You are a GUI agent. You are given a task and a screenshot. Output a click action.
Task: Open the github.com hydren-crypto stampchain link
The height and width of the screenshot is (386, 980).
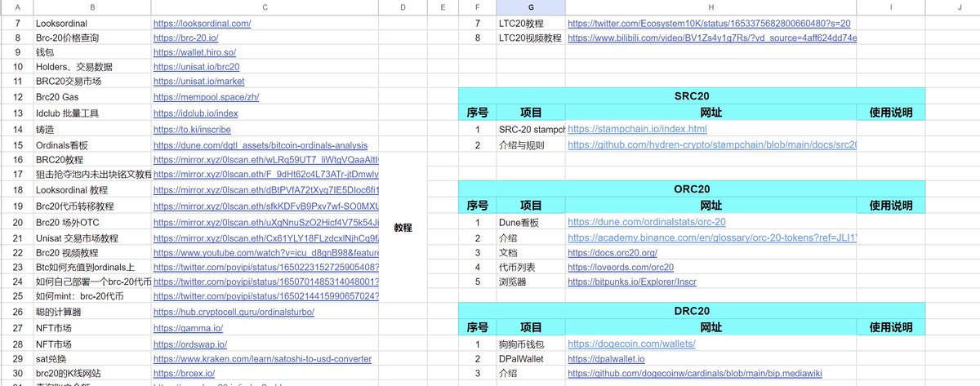coord(713,145)
